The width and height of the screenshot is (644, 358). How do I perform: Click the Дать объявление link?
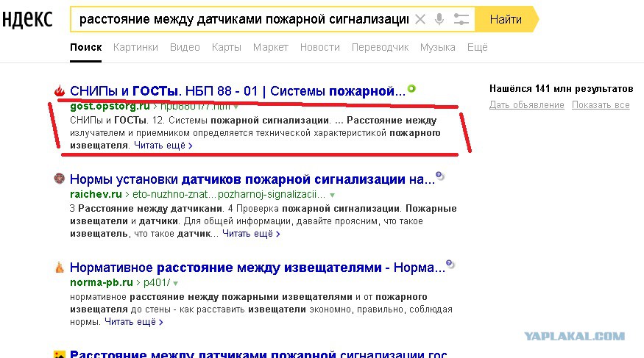click(526, 105)
